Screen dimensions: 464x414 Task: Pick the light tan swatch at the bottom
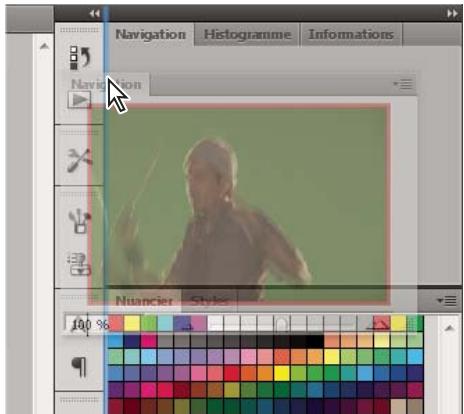click(x=398, y=407)
